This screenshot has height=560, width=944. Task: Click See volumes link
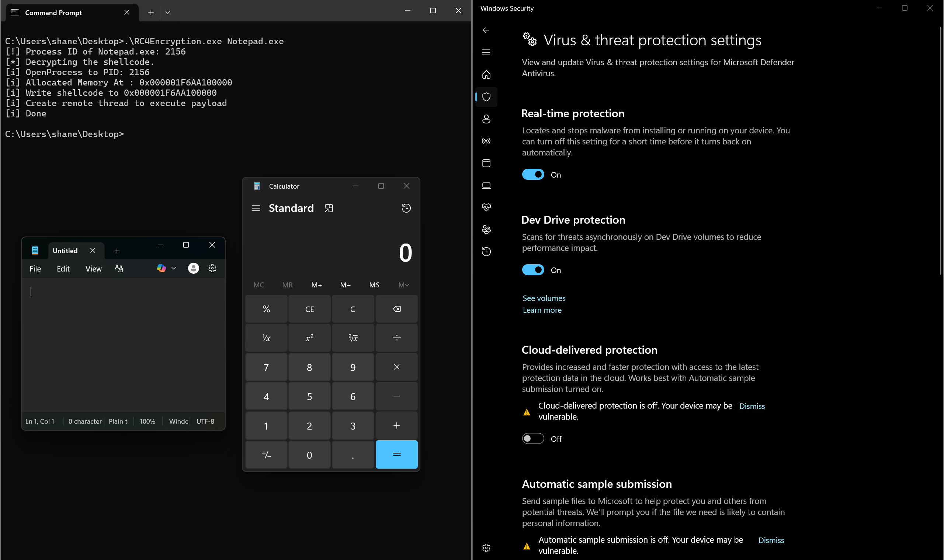[544, 298]
